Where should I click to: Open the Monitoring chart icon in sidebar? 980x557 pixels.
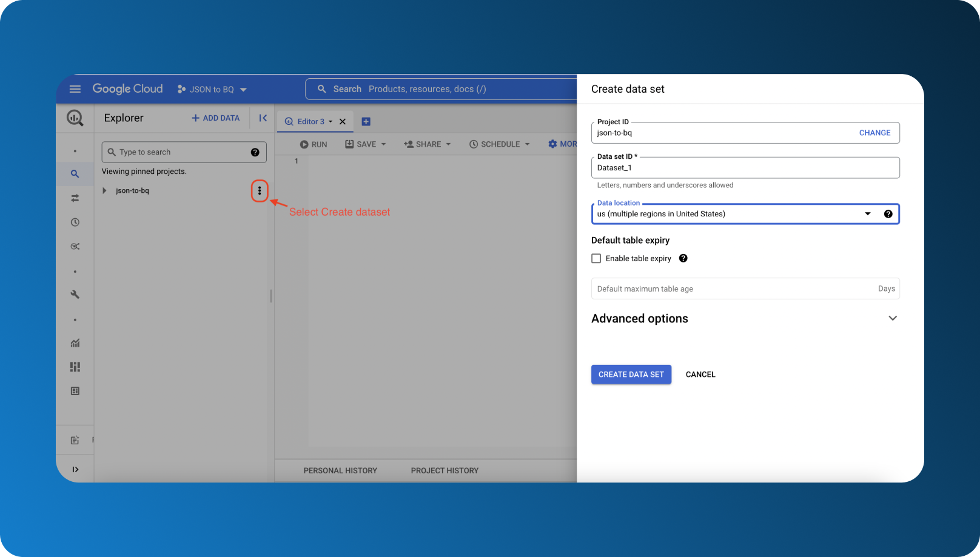coord(75,343)
